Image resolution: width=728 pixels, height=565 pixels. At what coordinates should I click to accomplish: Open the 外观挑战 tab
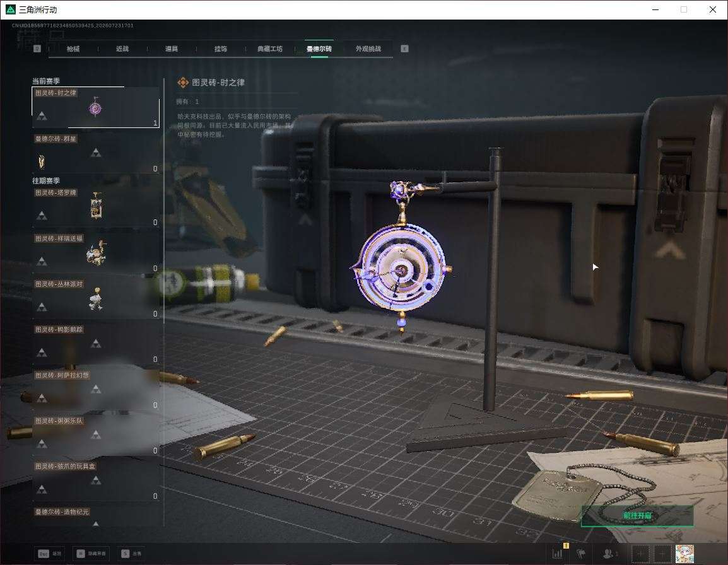368,49
